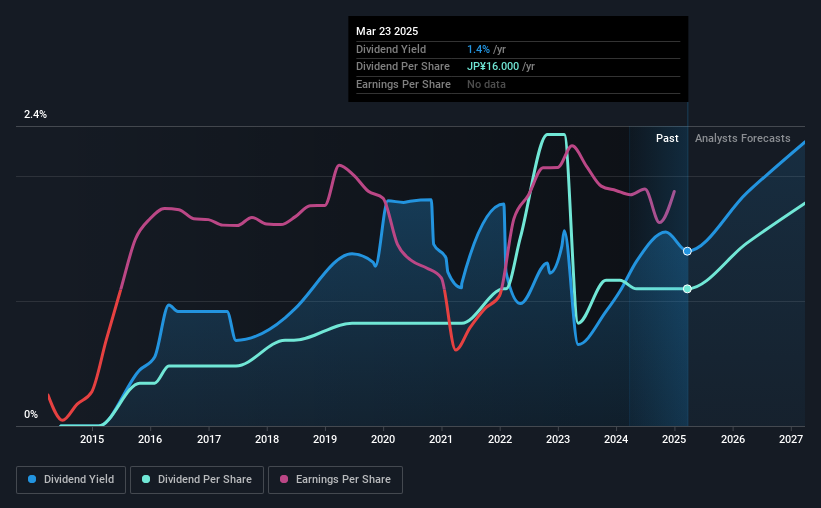Click 'Earnings Per Share' row label in tooltip
821x508 pixels.
(x=403, y=84)
